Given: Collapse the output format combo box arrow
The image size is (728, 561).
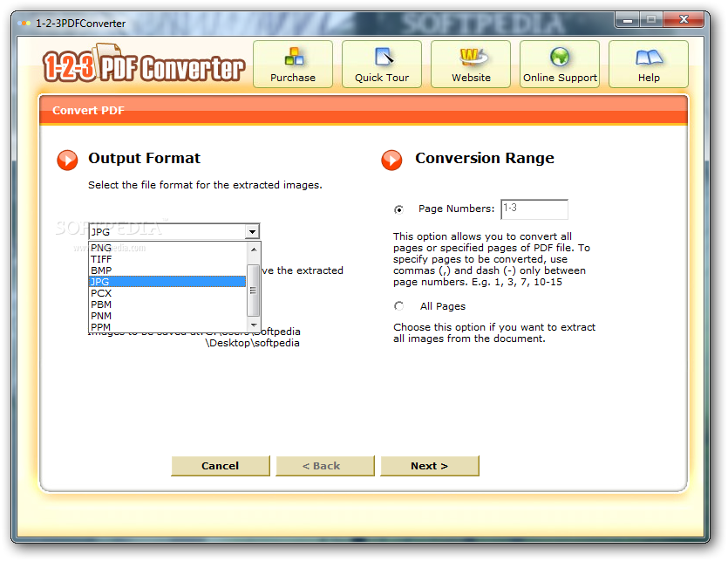Looking at the screenshot, I should (252, 231).
